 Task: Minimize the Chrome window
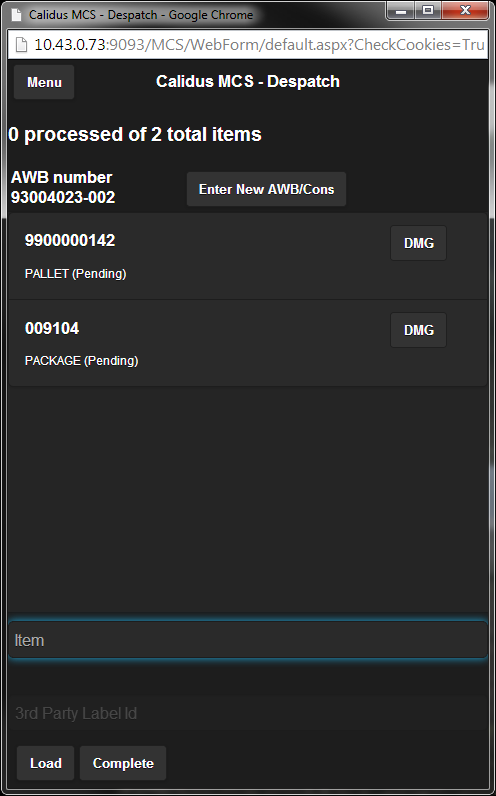[401, 10]
